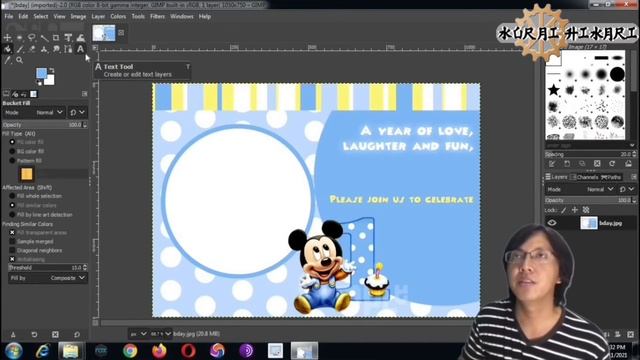The width and height of the screenshot is (640, 360).
Task: Open Bucket Fill Mode Normal dropdown
Action: [34, 112]
